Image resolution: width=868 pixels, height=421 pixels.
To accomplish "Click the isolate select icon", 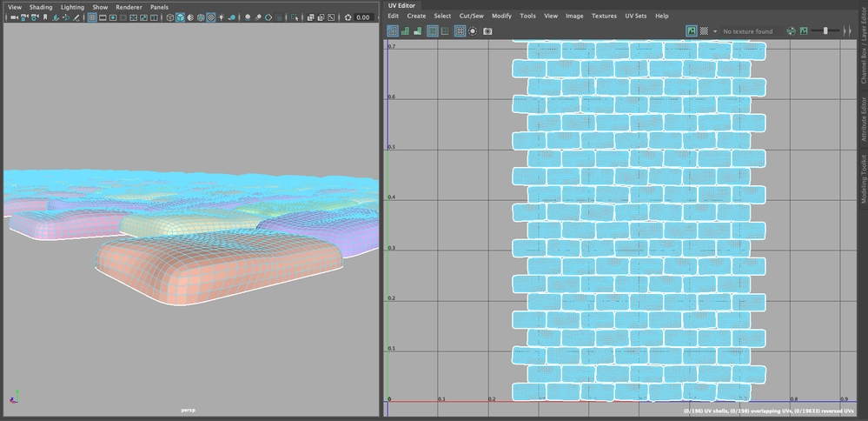I will [294, 17].
